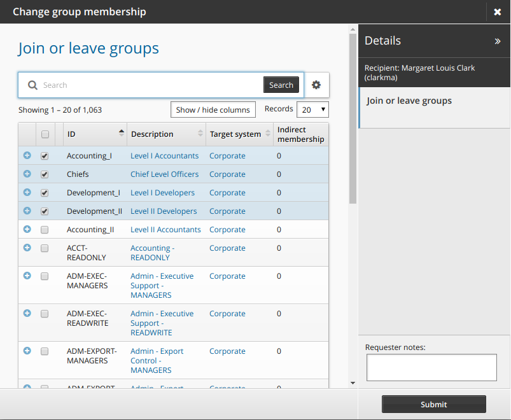Click inside the Requester notes field

[x=431, y=368]
